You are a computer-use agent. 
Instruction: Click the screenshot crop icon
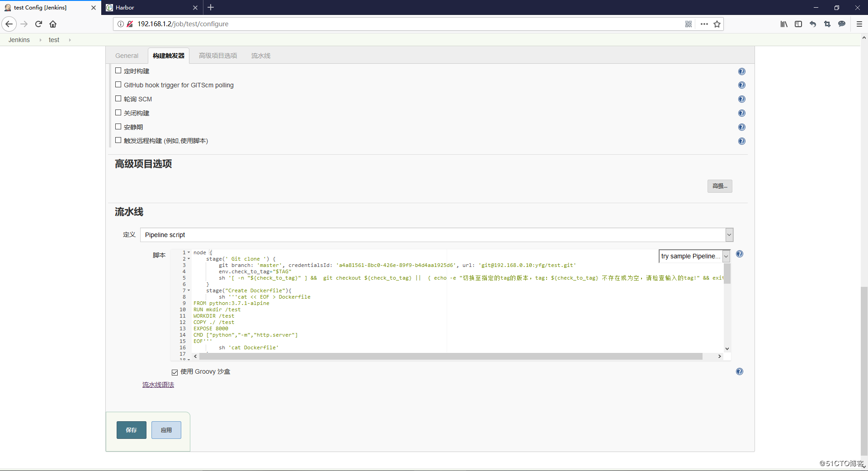pos(827,24)
